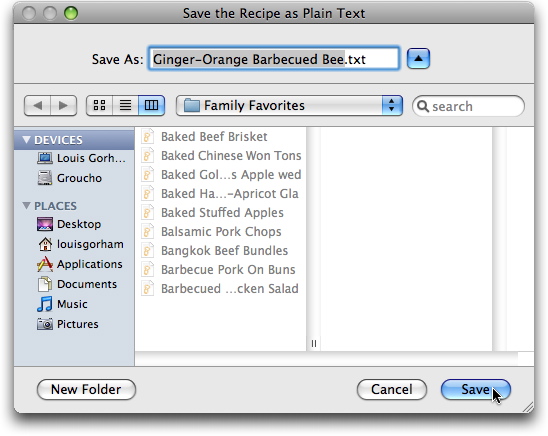Select column view mode

click(x=151, y=105)
